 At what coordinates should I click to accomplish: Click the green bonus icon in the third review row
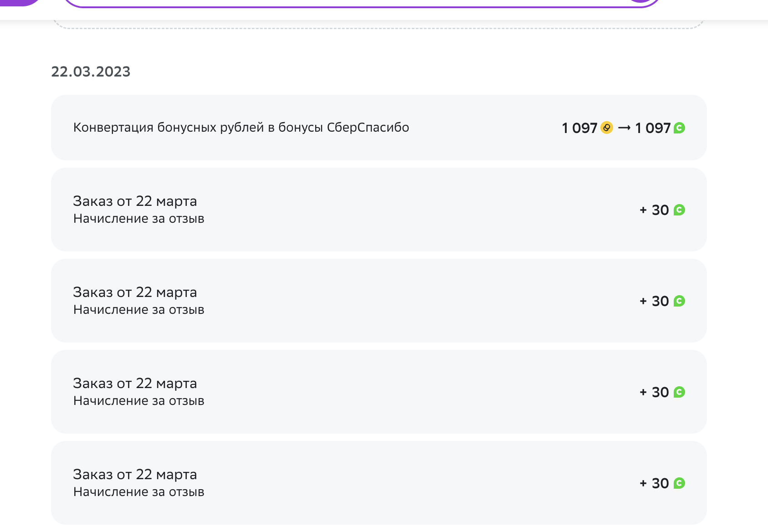[679, 392]
